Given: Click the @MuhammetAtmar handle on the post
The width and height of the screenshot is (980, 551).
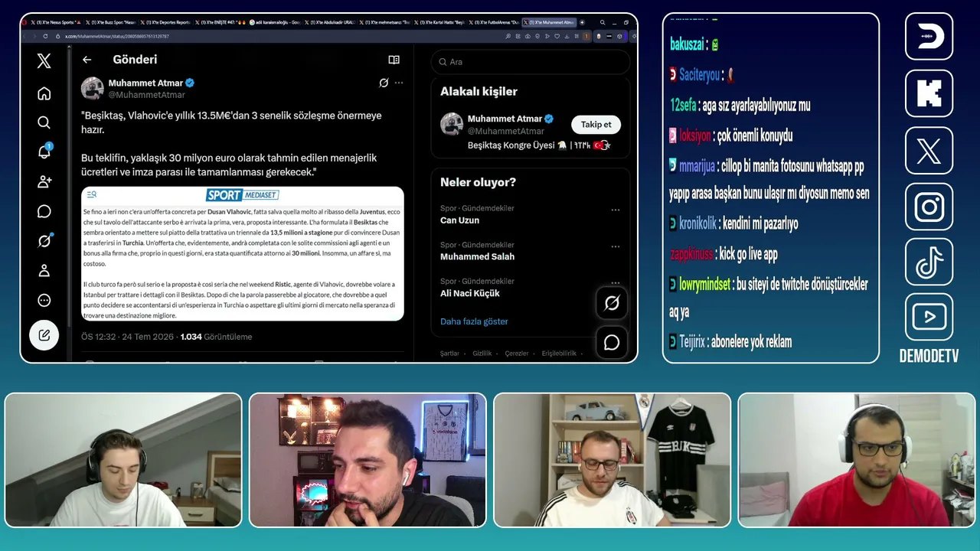Looking at the screenshot, I should 147,95.
